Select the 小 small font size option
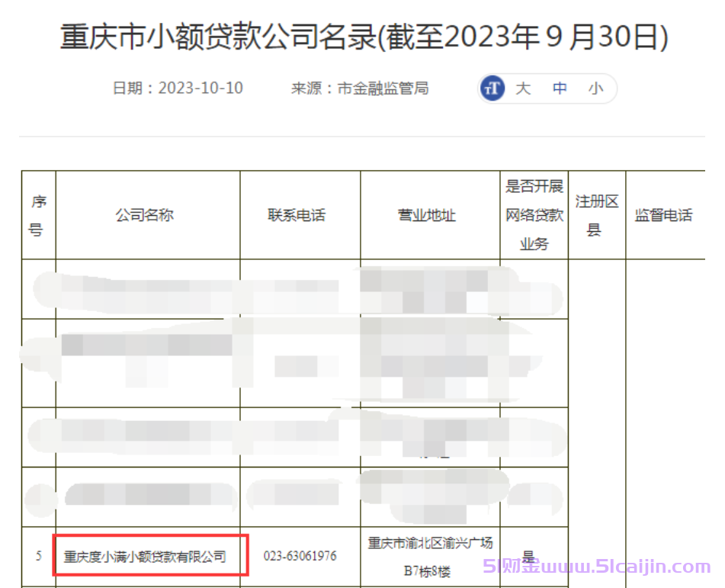The width and height of the screenshot is (725, 588). click(x=595, y=88)
